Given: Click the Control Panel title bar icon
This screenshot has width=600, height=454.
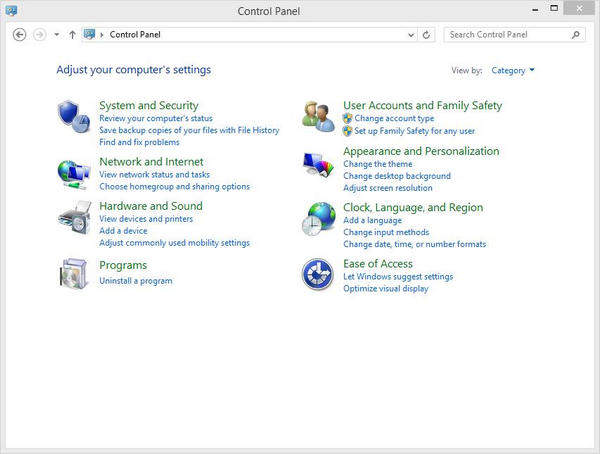Looking at the screenshot, I should click(11, 11).
